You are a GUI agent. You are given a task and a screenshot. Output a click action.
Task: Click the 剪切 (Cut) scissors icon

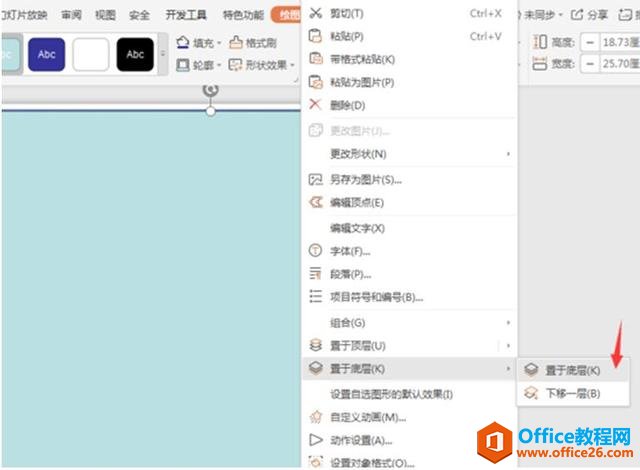tap(316, 14)
